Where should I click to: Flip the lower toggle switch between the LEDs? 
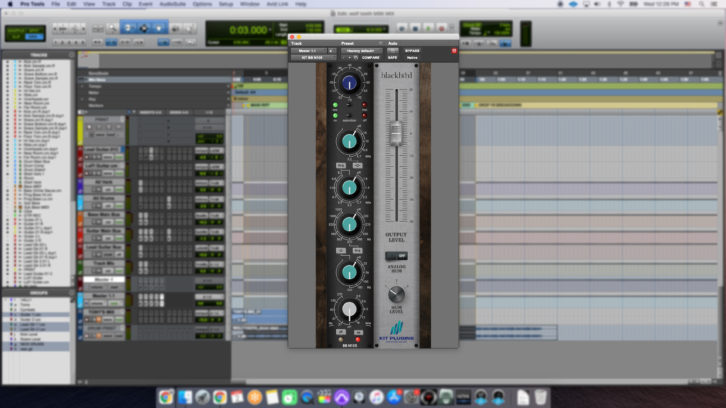[x=349, y=115]
